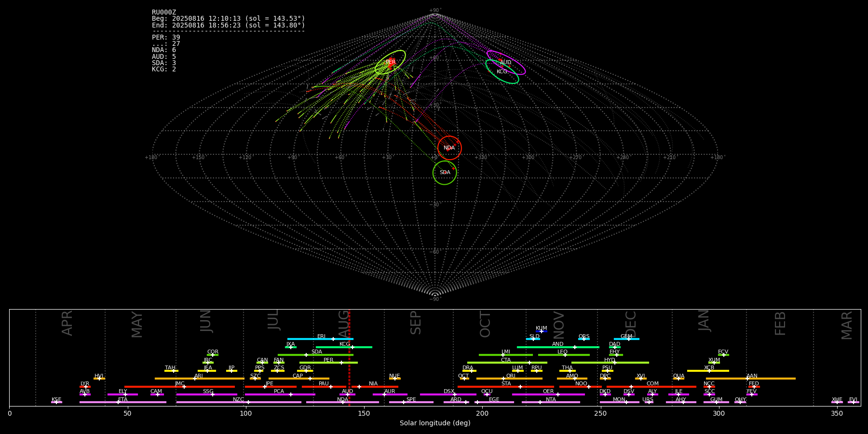The height and width of the screenshot is (434, 868).
Task: Click the 'PER: 39' legend count
Action: 166,37
